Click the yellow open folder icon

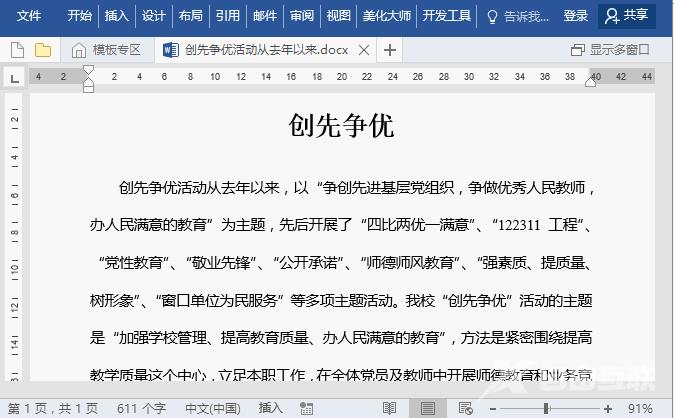tap(43, 50)
